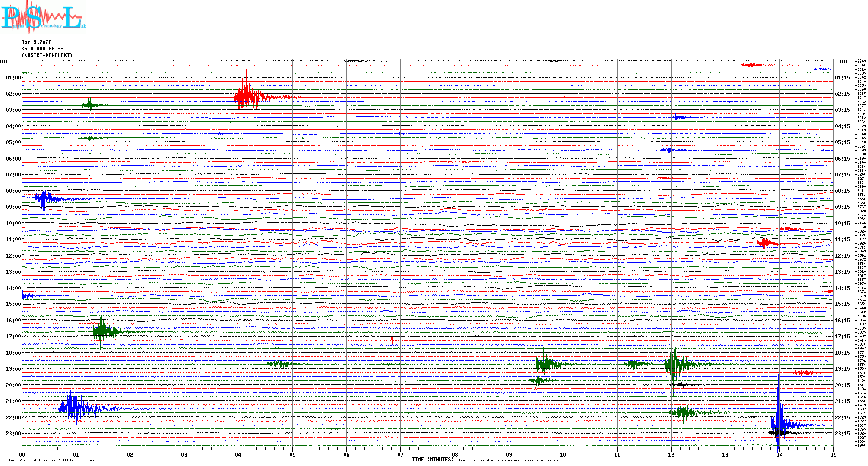This screenshot has width=868, height=466.
Task: Click the top-right UTC label
Action: (x=844, y=62)
